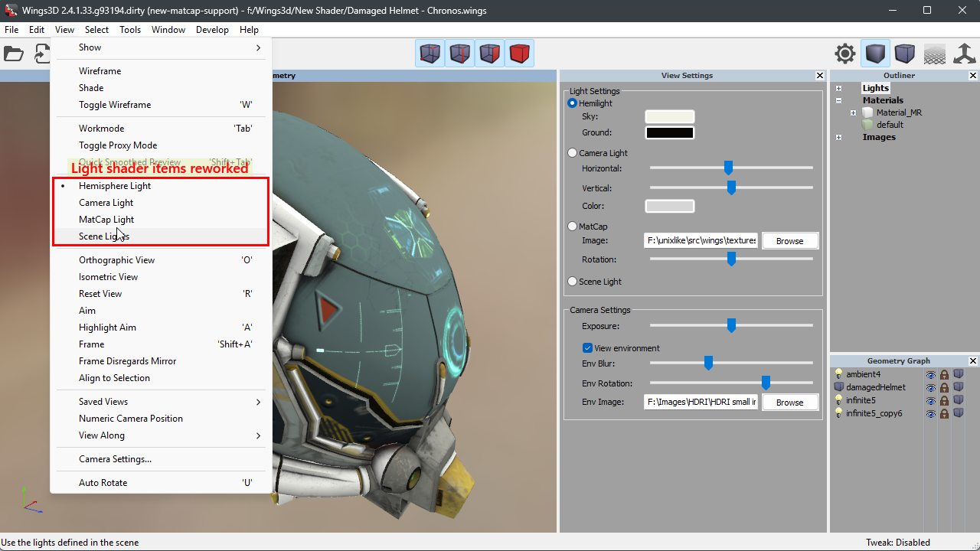The width and height of the screenshot is (980, 551).
Task: Uncheck the View environment checkbox
Action: click(x=588, y=348)
